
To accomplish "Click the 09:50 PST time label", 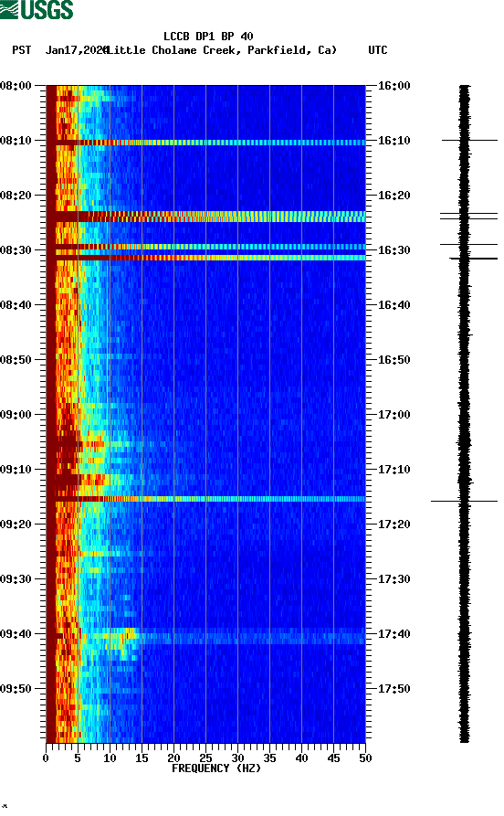I will 16,688.
